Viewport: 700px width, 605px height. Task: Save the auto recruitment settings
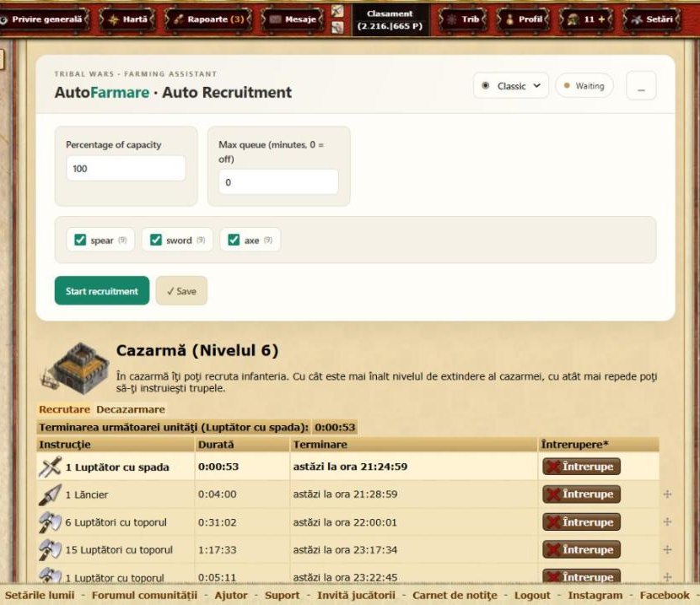[181, 290]
